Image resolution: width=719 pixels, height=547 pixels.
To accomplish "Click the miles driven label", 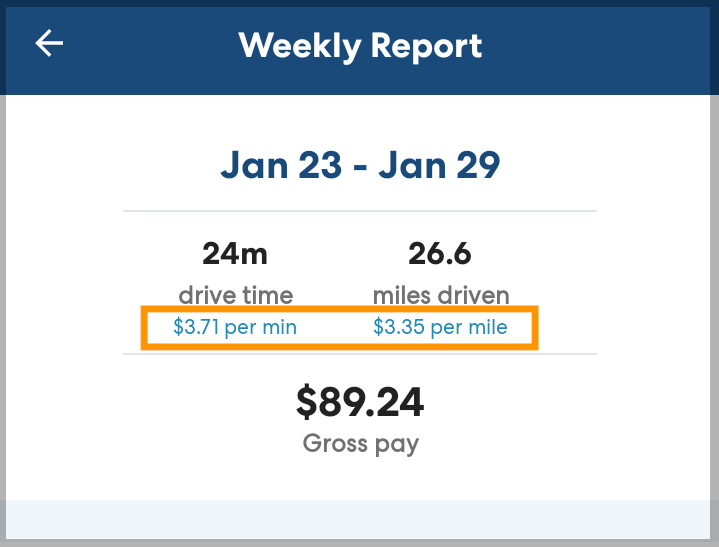I will 440,295.
